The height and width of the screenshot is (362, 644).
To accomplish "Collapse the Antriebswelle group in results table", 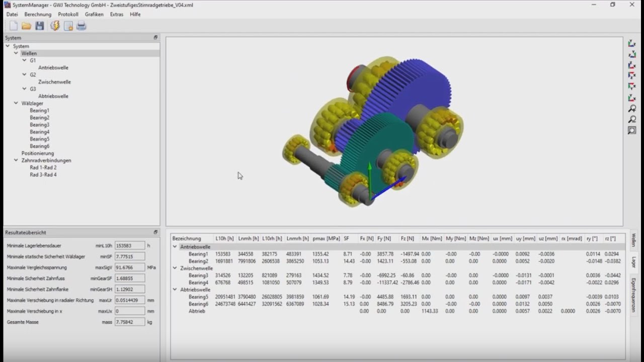I will pos(175,247).
